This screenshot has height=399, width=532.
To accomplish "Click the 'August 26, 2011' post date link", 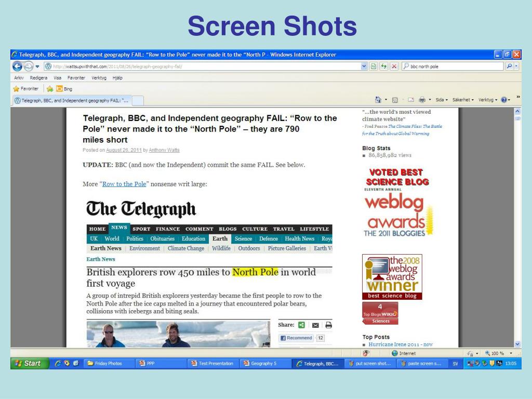I will (124, 150).
